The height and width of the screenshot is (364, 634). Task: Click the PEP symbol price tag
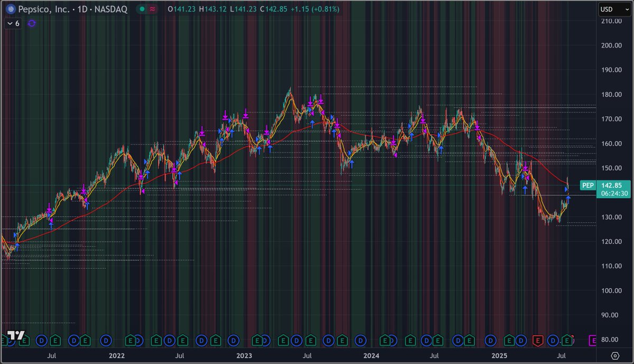(588, 185)
